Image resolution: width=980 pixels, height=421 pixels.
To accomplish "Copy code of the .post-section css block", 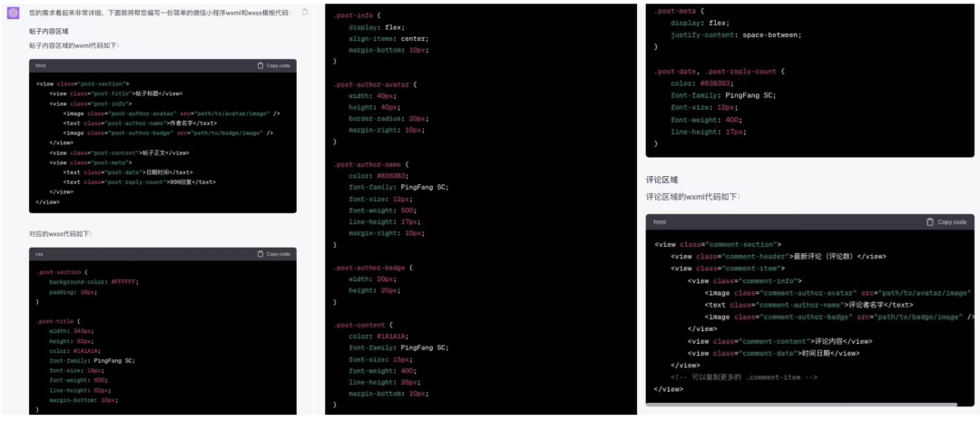I will (x=274, y=254).
